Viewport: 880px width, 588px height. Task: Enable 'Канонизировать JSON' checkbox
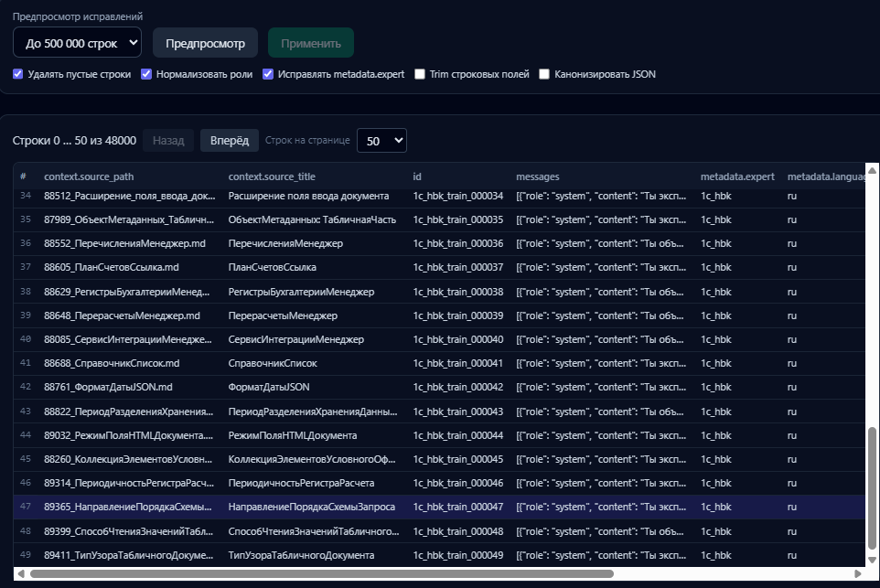(544, 74)
